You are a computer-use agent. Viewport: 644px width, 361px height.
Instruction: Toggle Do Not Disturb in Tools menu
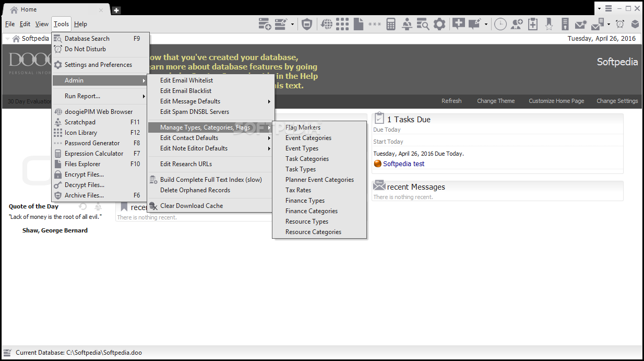pos(85,49)
